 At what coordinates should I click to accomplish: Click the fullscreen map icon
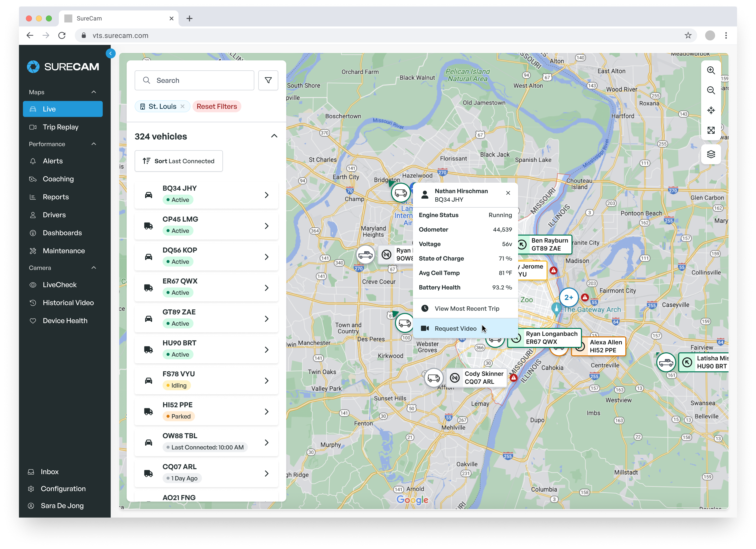pos(711,130)
